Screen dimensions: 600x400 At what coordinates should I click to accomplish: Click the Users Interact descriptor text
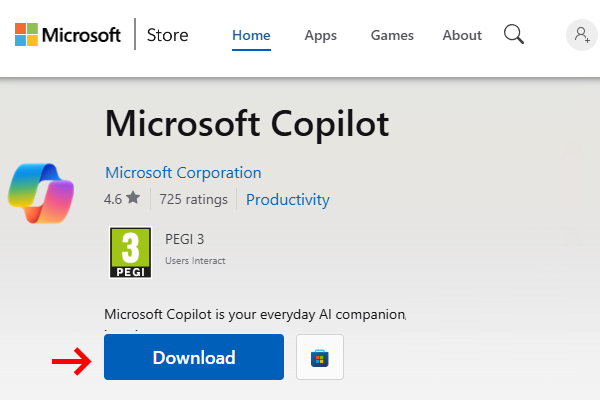pos(195,261)
